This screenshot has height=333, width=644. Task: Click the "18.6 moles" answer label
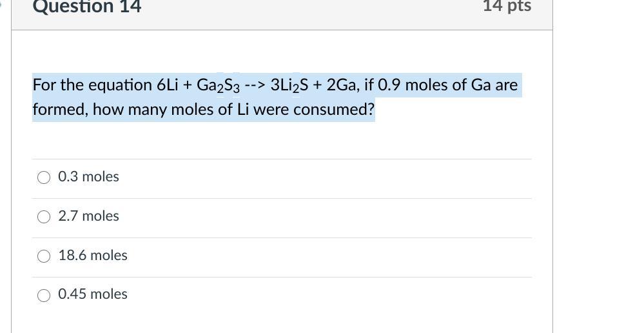tap(93, 256)
